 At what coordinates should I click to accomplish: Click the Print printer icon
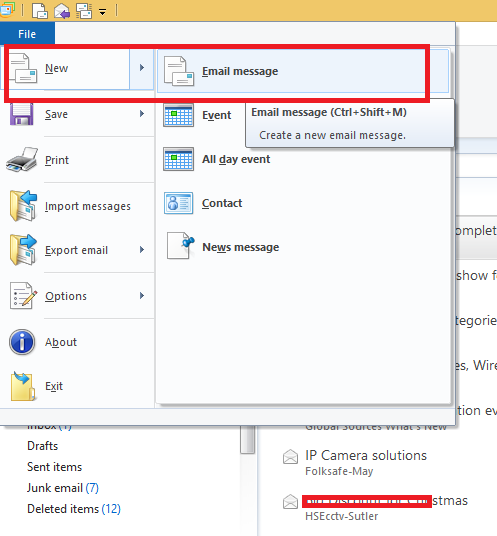tap(22, 160)
